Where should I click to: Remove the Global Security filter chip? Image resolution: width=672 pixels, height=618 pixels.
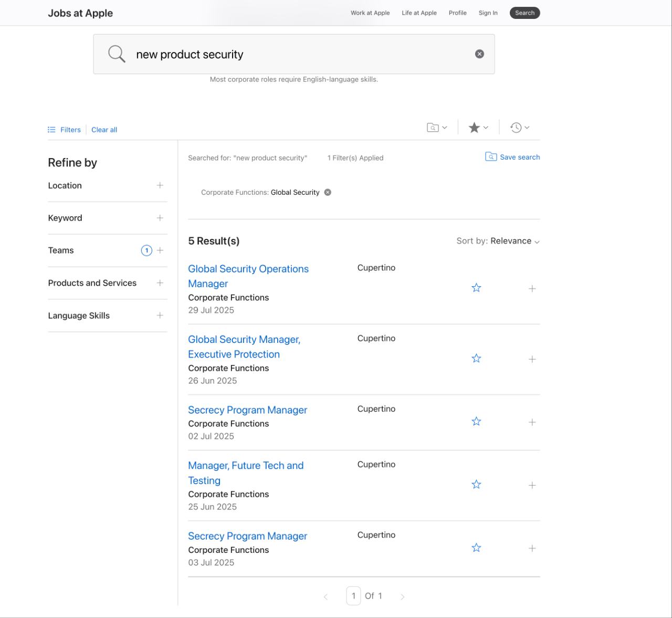(x=328, y=192)
